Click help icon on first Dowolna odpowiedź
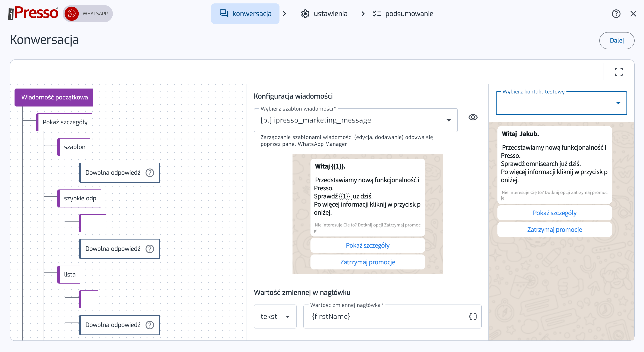 (x=150, y=173)
